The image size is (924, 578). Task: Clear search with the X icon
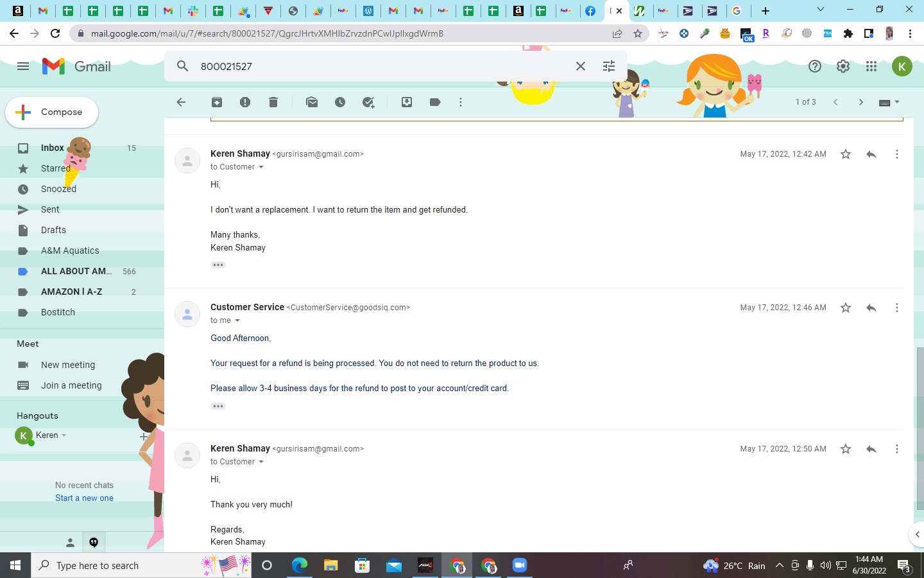tap(581, 66)
